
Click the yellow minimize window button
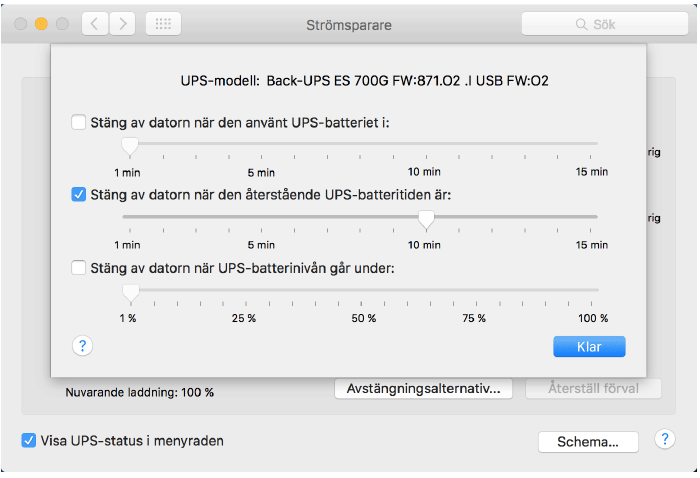click(42, 23)
